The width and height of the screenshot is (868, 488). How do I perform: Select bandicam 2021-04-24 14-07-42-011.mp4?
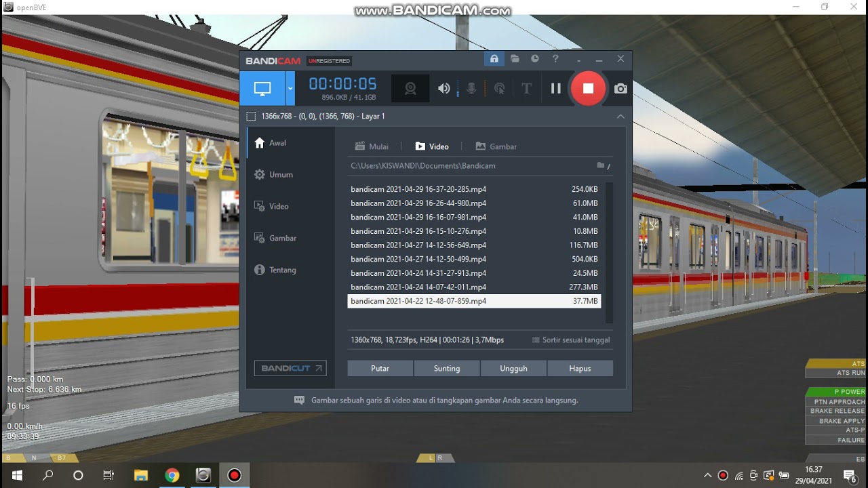[x=474, y=287]
